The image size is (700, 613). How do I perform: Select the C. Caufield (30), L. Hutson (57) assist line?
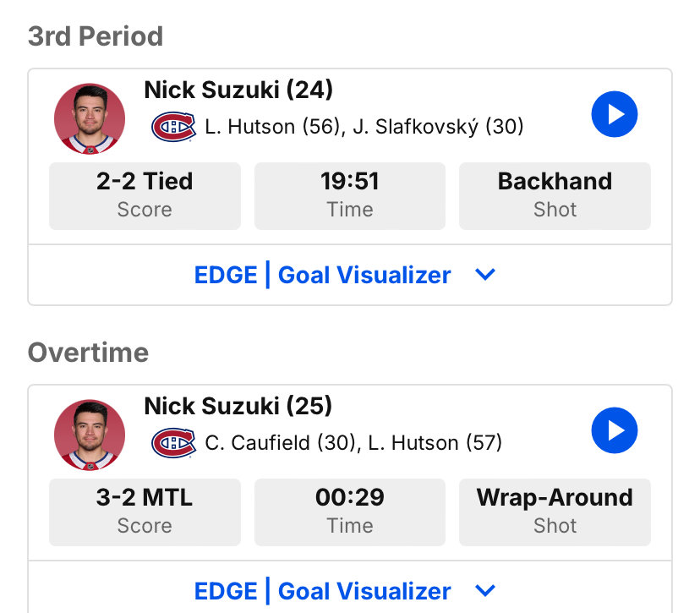(353, 443)
